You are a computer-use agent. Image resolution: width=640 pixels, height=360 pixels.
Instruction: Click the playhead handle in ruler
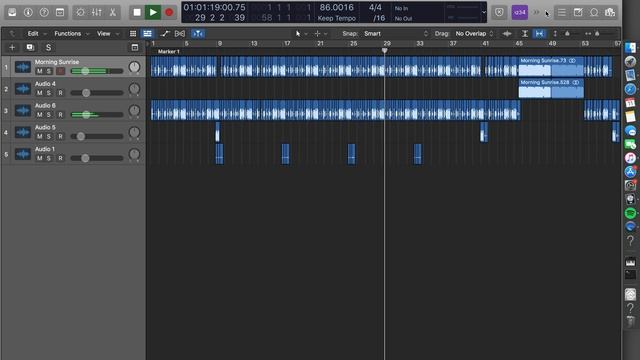coord(384,51)
